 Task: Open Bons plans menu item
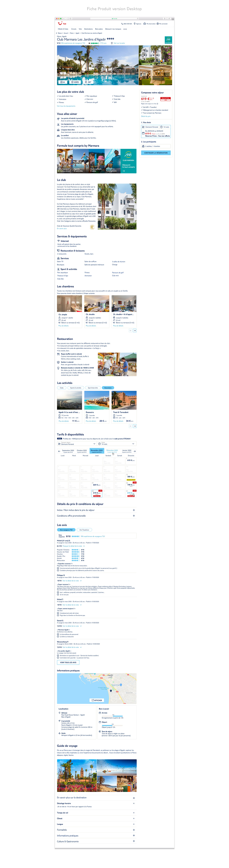99,29
